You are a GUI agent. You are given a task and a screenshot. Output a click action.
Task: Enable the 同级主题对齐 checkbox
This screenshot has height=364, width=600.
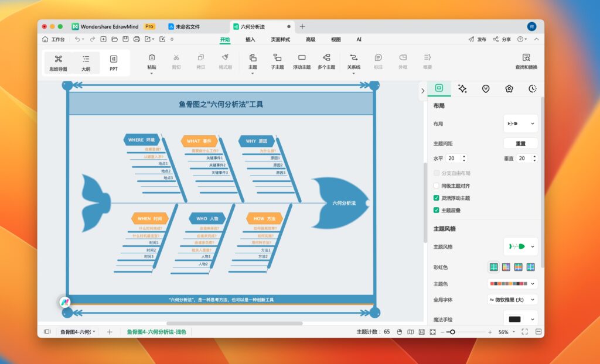pos(436,186)
